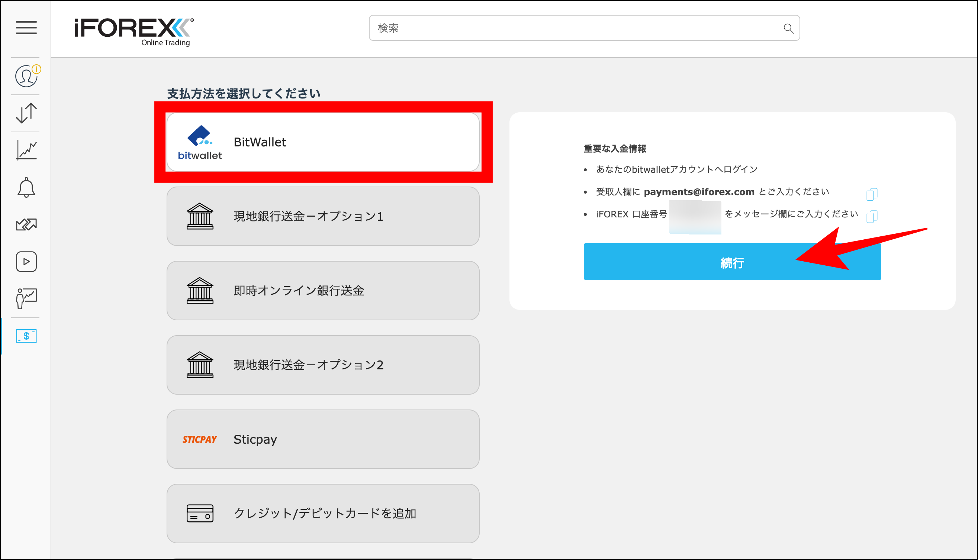Select the dollar-bill funds icon in sidebar
The image size is (978, 560).
pyautogui.click(x=26, y=336)
